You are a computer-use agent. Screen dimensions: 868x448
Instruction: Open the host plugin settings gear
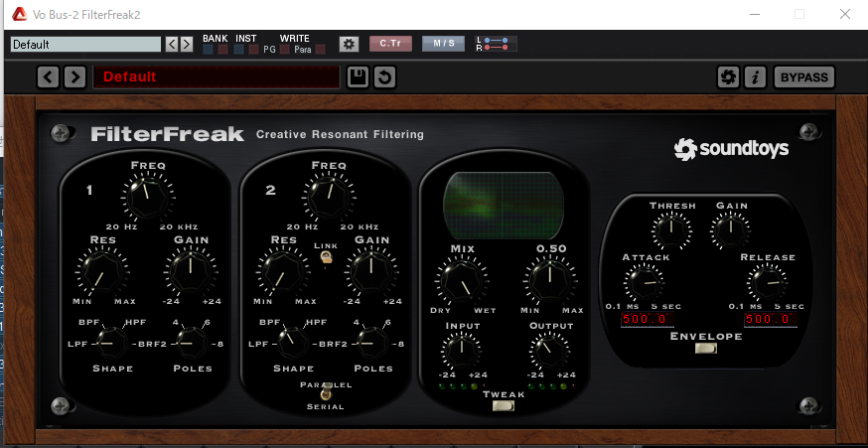click(349, 44)
